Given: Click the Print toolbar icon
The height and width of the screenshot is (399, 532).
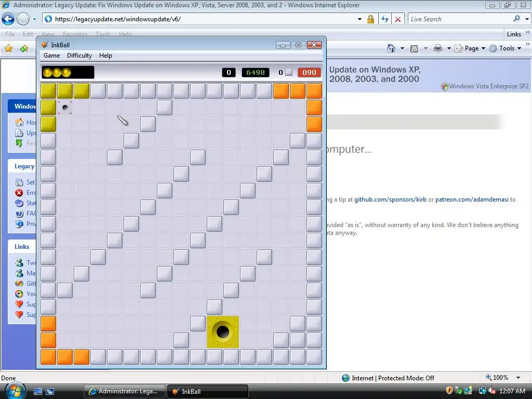Looking at the screenshot, I should (437, 48).
